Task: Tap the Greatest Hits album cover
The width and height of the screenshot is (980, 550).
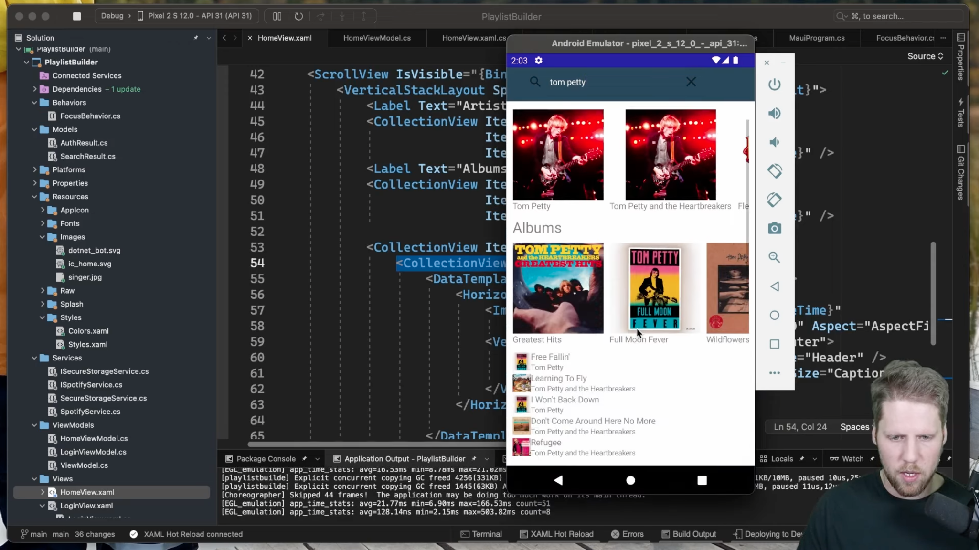Action: 558,288
